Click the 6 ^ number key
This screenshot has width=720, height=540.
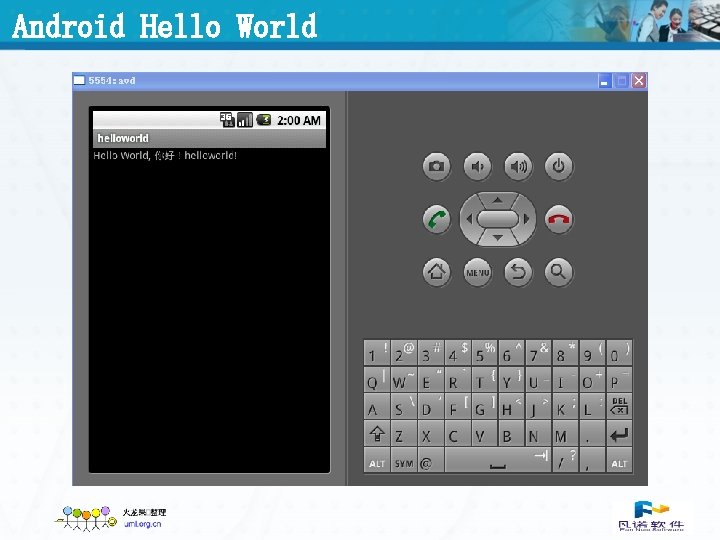pyautogui.click(x=512, y=353)
